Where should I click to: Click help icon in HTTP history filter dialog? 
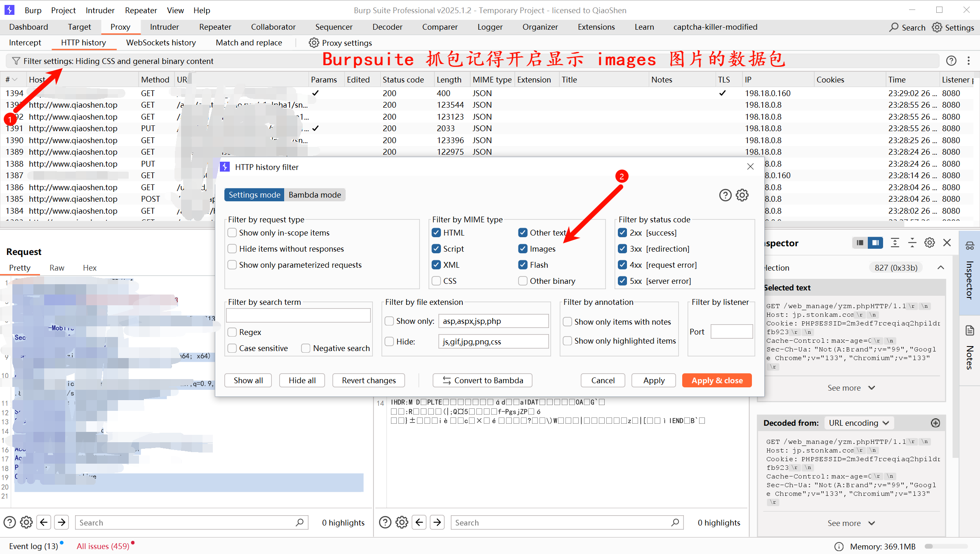(x=725, y=195)
